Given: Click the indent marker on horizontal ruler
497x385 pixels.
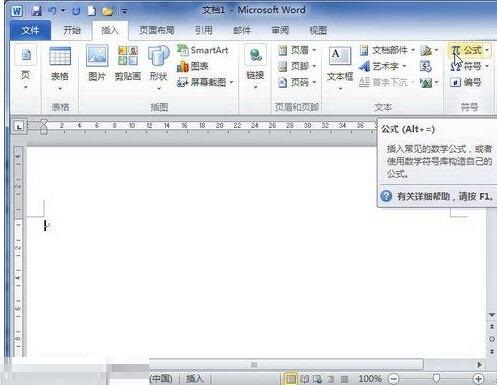Looking at the screenshot, I should click(44, 127).
